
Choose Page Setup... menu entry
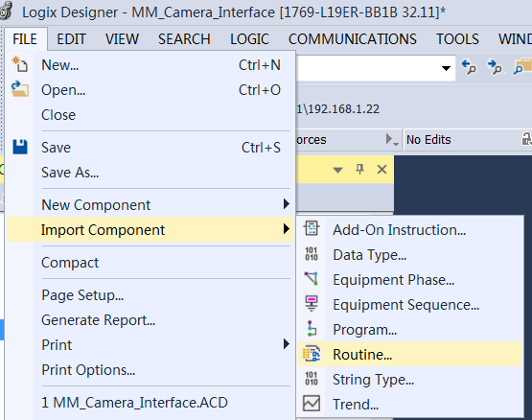(150, 295)
